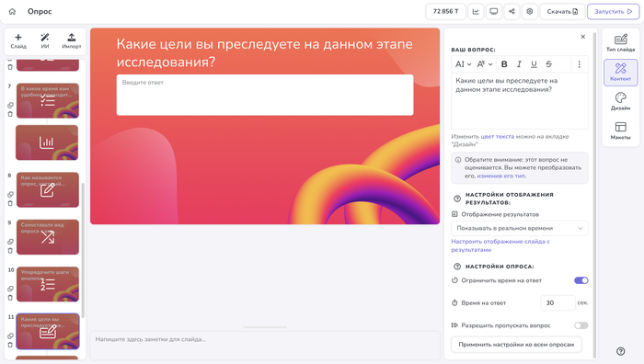Click the slide notes field
The width and height of the screenshot is (644, 364).
point(265,346)
